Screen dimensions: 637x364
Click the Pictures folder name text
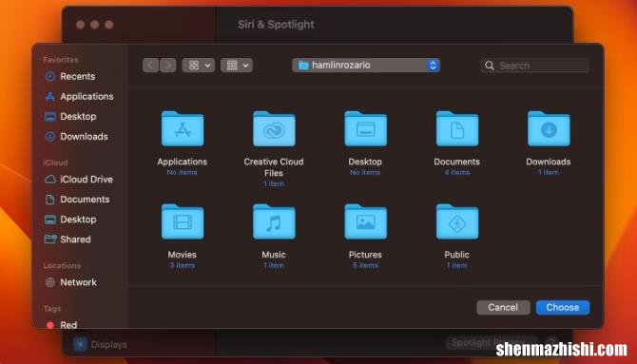coord(365,255)
